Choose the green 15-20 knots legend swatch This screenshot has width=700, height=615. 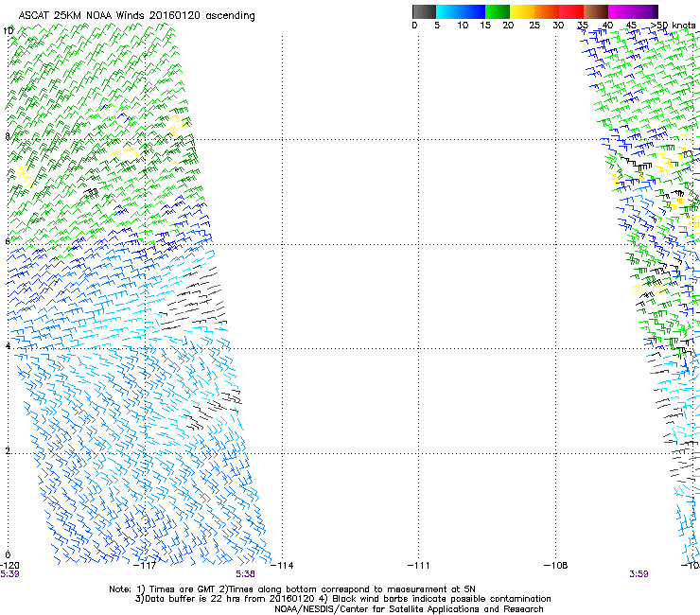pyautogui.click(x=498, y=11)
